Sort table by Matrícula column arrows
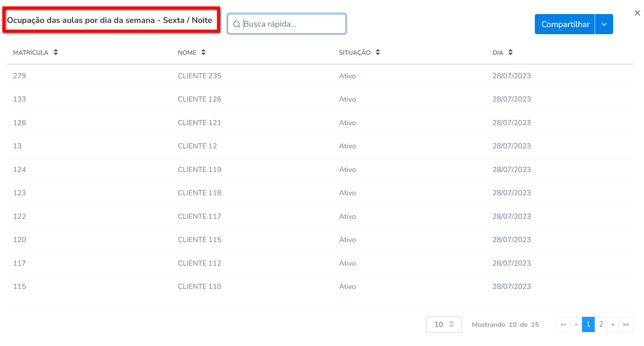Image resolution: width=644 pixels, height=346 pixels. click(56, 52)
